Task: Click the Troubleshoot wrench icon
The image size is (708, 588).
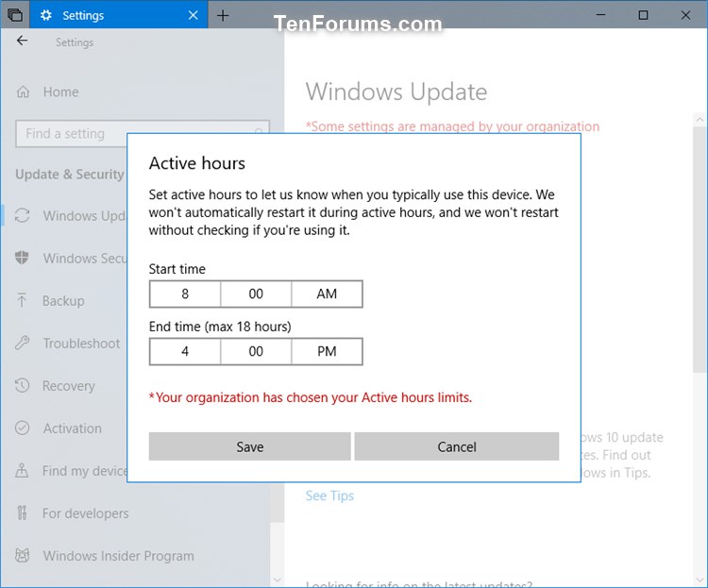Action: pos(22,344)
